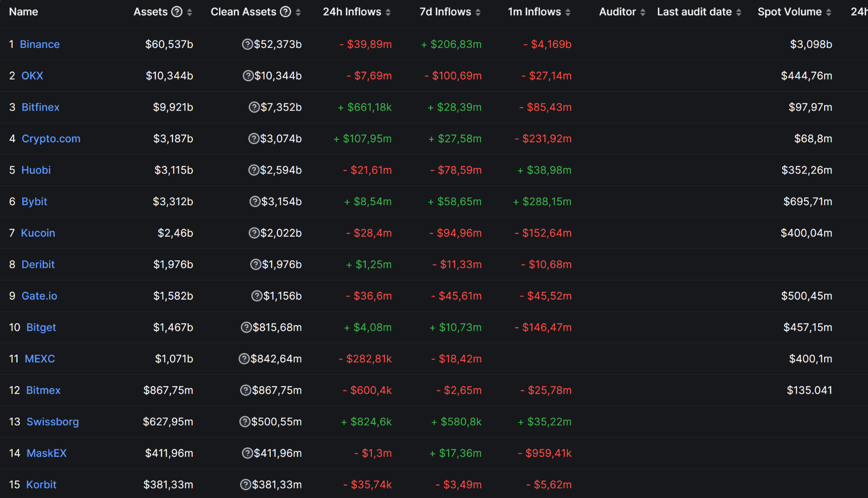Click Binance assets value $60,537b
This screenshot has height=498, width=868.
(x=169, y=44)
